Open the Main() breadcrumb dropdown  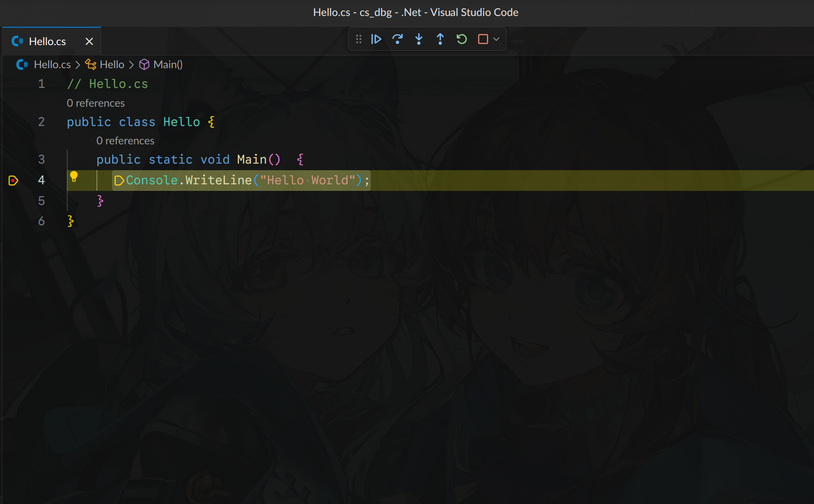click(x=168, y=64)
